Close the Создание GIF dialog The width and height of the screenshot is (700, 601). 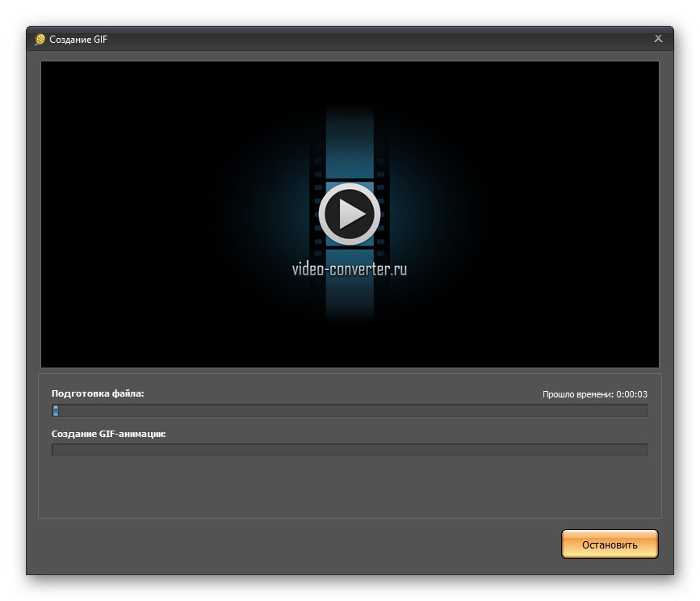[x=658, y=39]
